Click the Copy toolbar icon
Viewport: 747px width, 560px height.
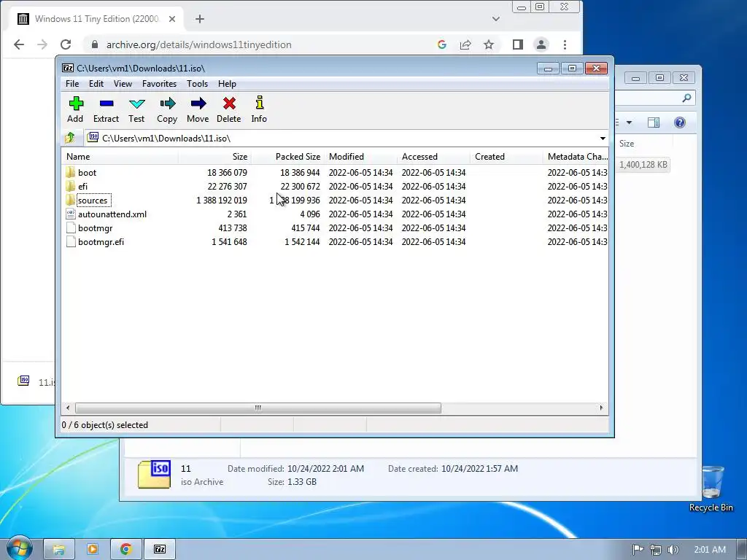(167, 104)
